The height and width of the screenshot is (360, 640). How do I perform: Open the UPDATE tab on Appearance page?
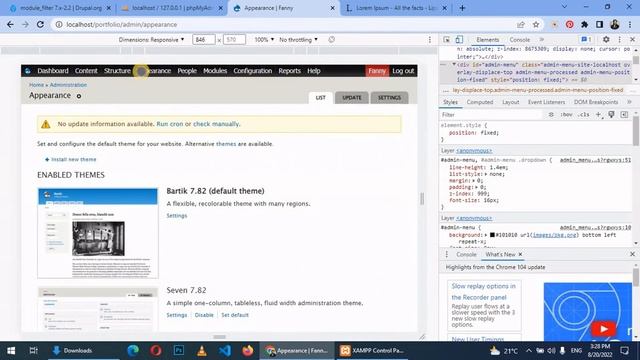351,98
